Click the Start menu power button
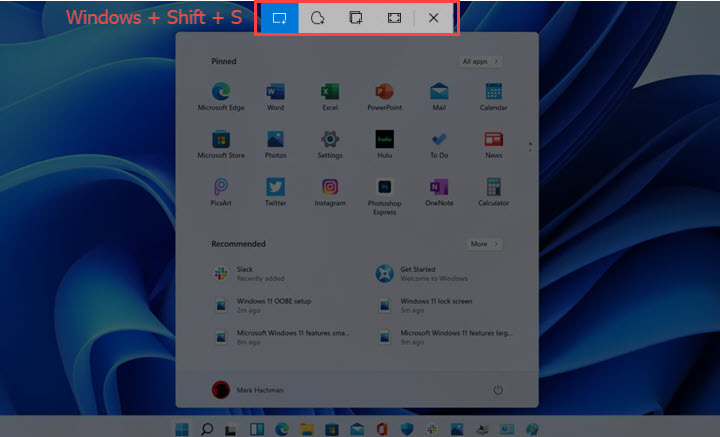Viewport: 720px width, 437px height. pyautogui.click(x=498, y=390)
